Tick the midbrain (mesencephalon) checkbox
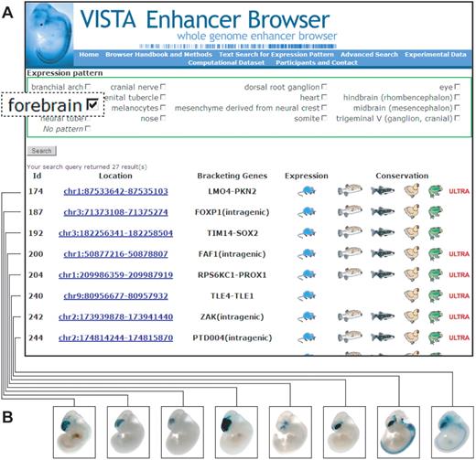The height and width of the screenshot is (460, 476). [457, 108]
